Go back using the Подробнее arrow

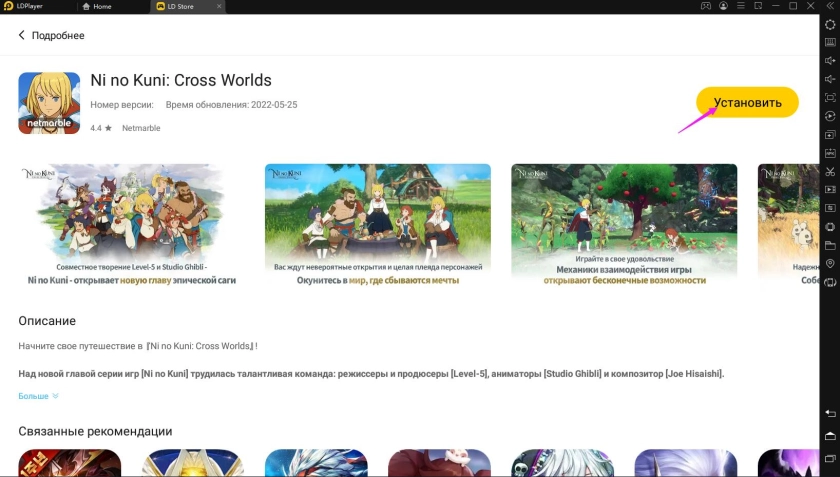click(x=21, y=35)
